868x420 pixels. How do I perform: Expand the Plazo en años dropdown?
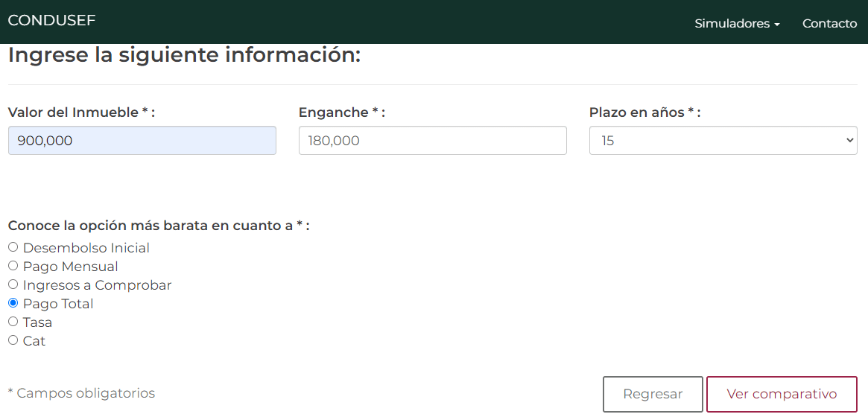723,141
